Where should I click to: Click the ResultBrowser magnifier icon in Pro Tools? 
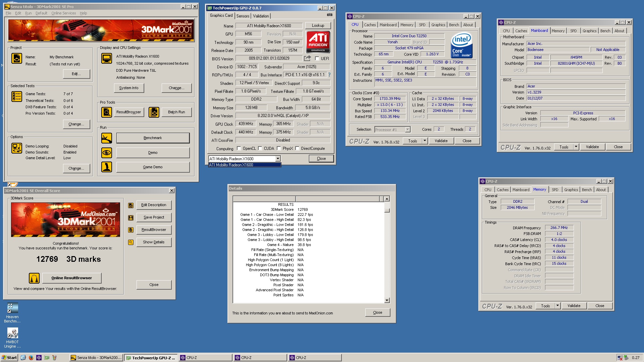[107, 112]
